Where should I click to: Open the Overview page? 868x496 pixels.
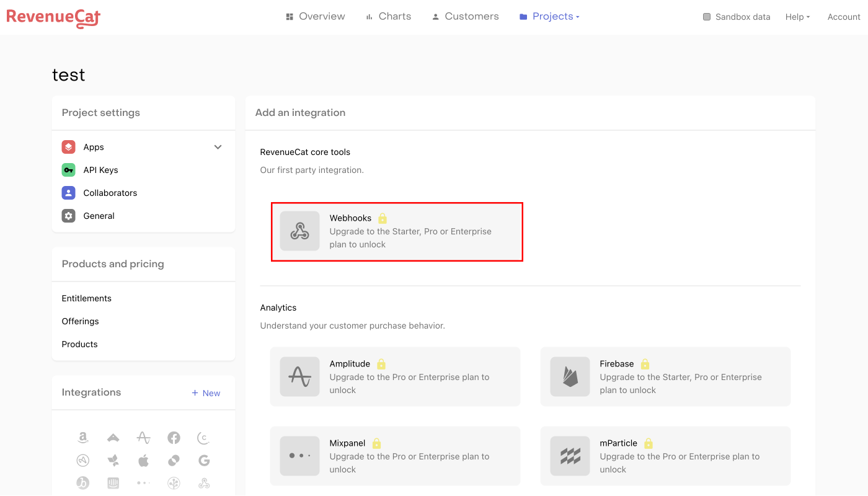tap(315, 17)
